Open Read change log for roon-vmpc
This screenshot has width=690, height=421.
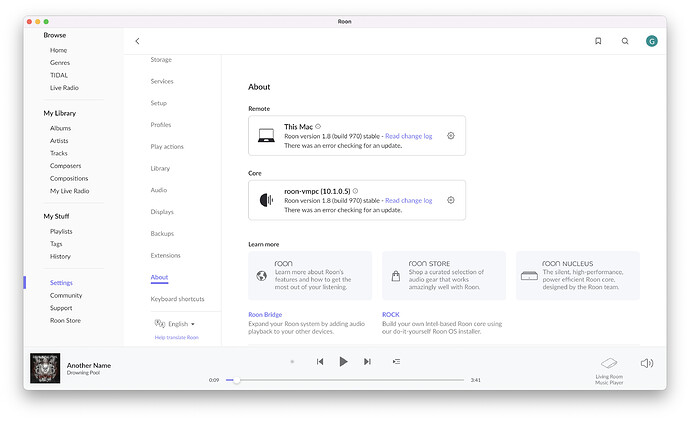[408, 201]
